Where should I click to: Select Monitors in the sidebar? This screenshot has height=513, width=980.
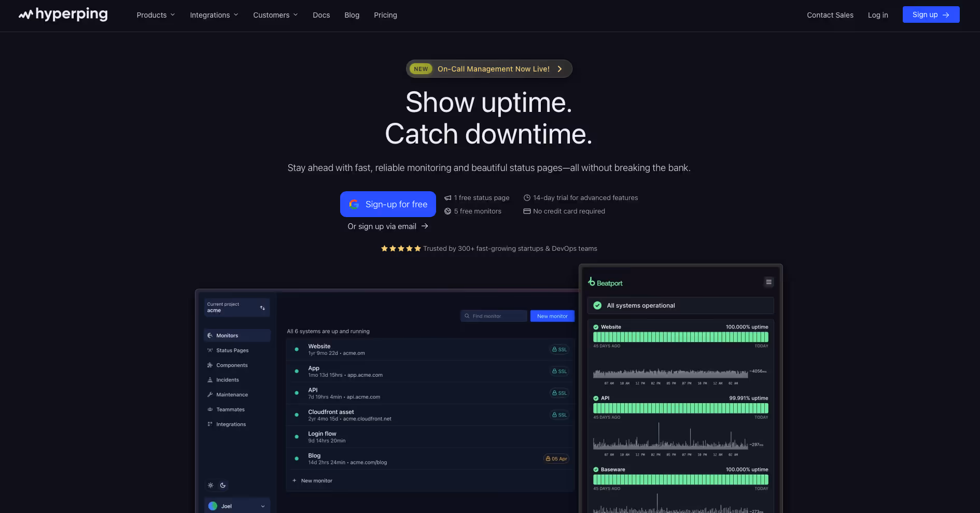point(237,336)
